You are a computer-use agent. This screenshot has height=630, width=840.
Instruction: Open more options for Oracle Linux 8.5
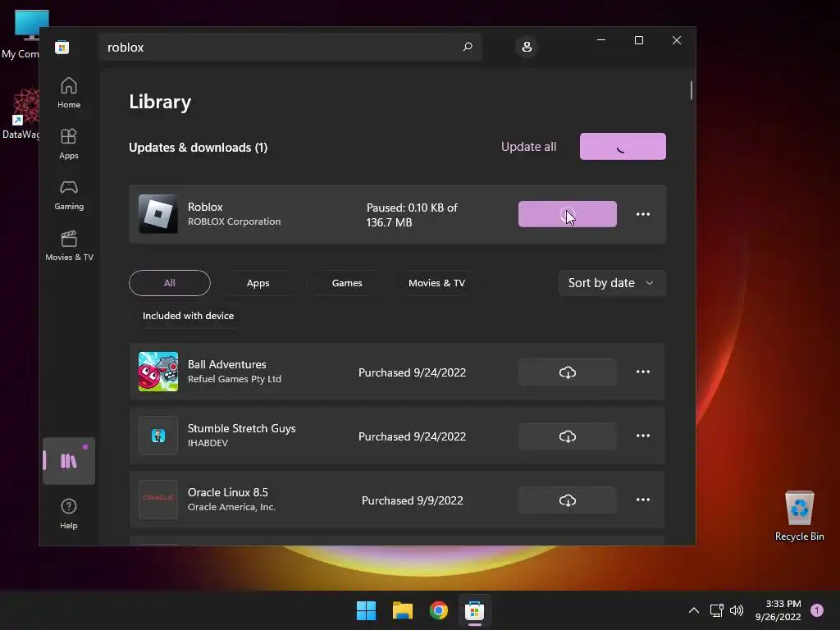tap(643, 500)
